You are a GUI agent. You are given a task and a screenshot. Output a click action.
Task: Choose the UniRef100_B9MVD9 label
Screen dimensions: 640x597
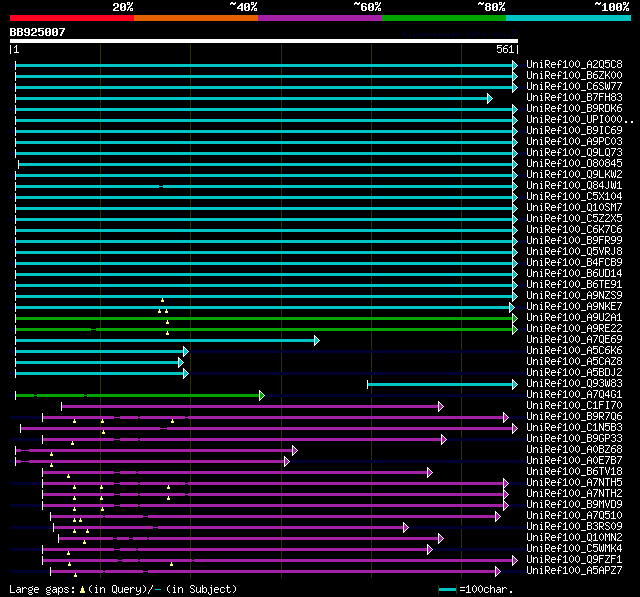click(x=574, y=505)
